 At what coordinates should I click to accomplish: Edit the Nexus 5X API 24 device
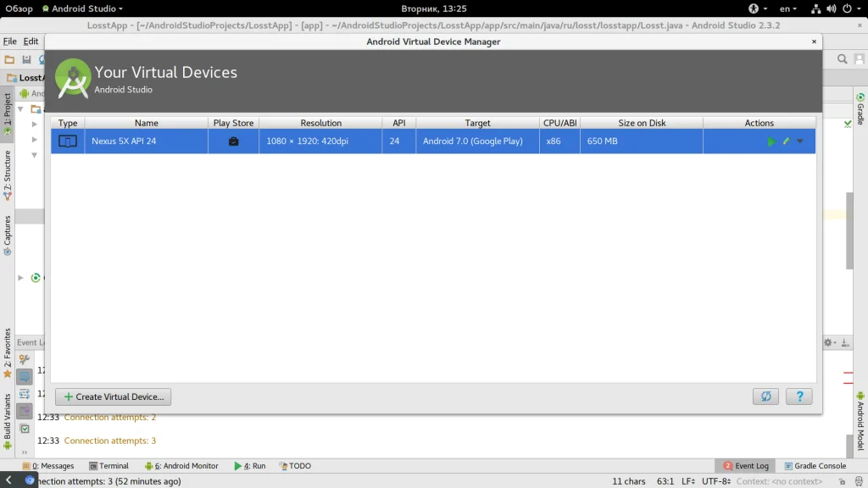click(786, 141)
